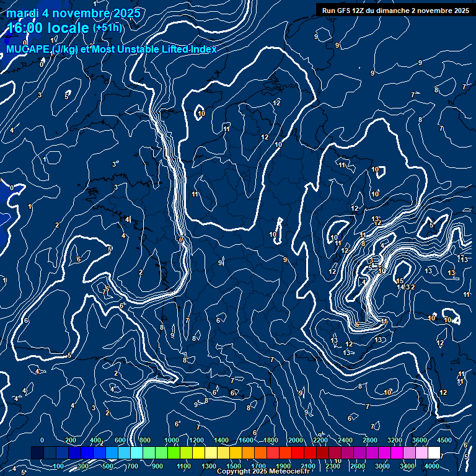Click the legend label '600'
Image resolution: width=476 pixels, height=476 pixels.
[x=120, y=440]
